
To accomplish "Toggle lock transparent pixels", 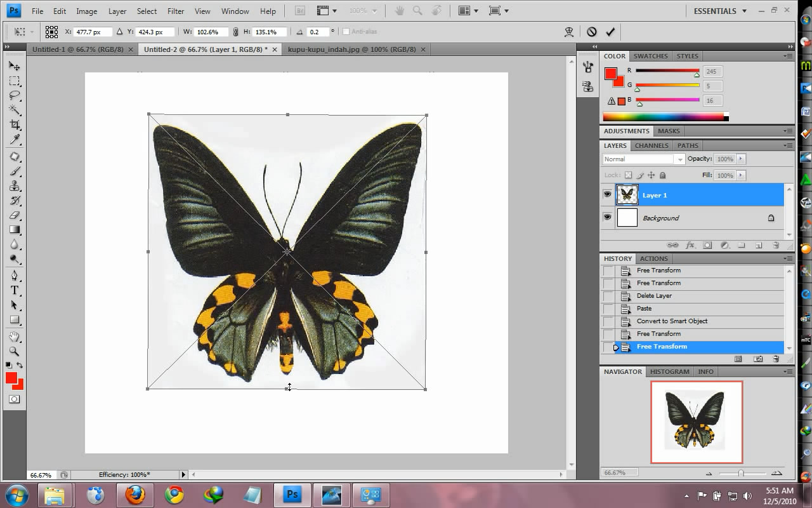I will [628, 175].
